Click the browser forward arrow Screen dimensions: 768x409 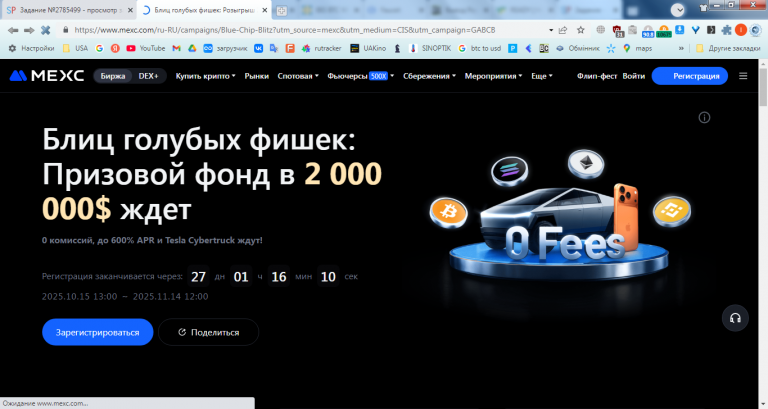tap(29, 30)
